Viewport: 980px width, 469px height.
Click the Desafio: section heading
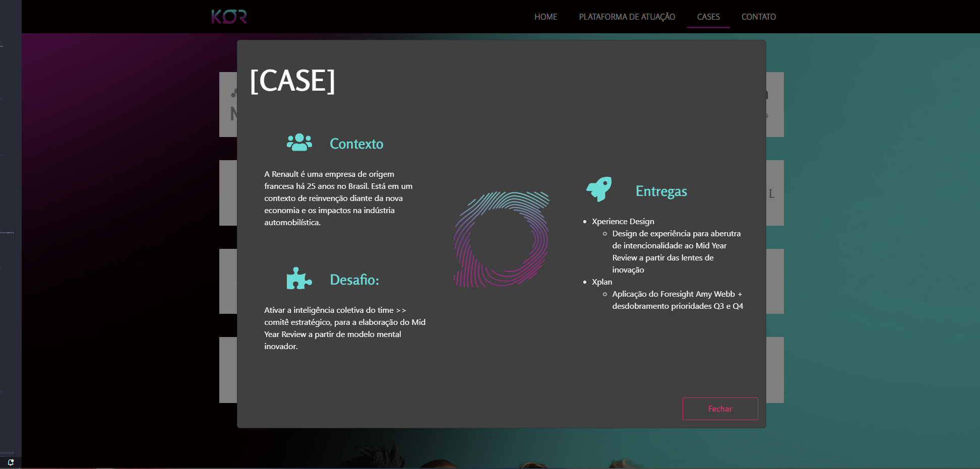coord(354,280)
